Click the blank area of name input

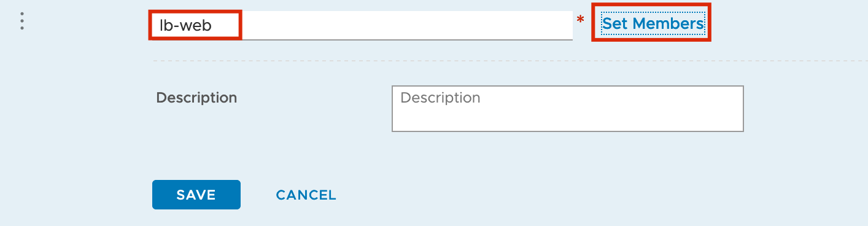click(x=405, y=25)
